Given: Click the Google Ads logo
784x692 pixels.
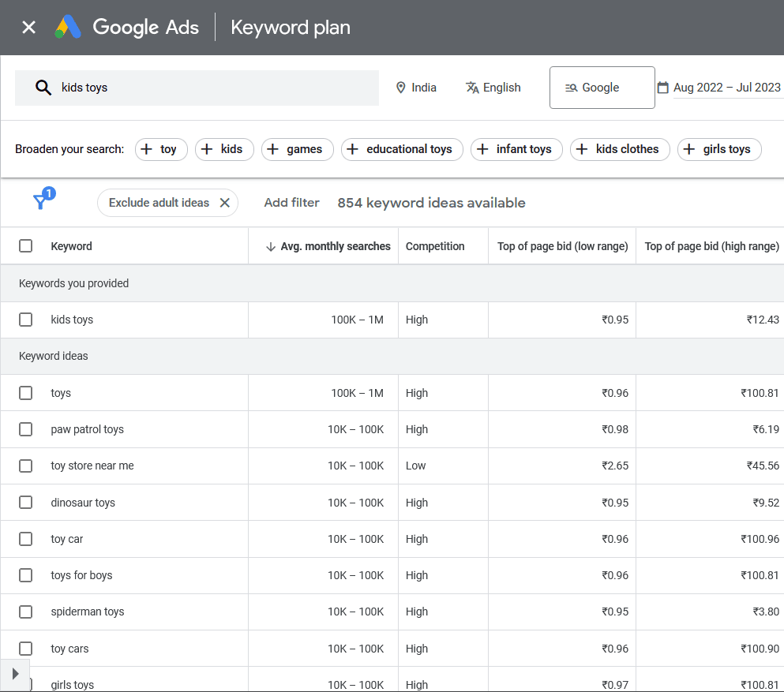Looking at the screenshot, I should [68, 28].
